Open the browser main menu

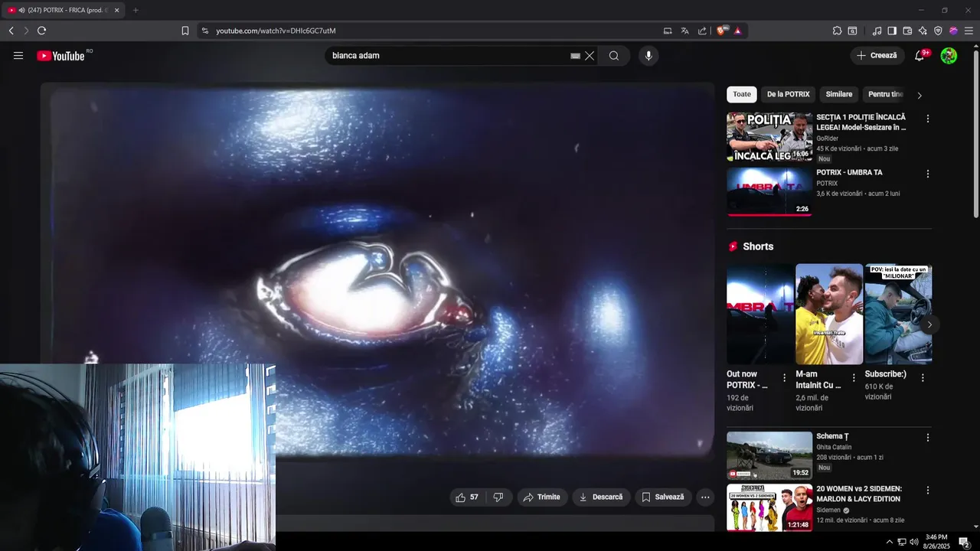(969, 31)
